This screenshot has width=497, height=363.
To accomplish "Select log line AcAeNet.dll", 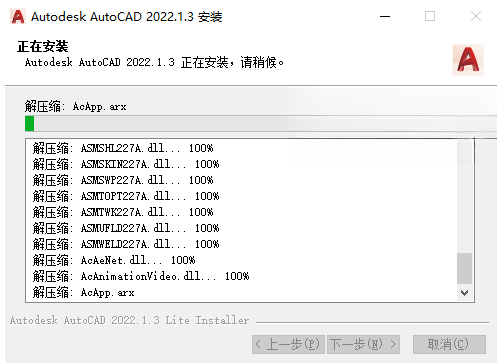I will pyautogui.click(x=114, y=260).
